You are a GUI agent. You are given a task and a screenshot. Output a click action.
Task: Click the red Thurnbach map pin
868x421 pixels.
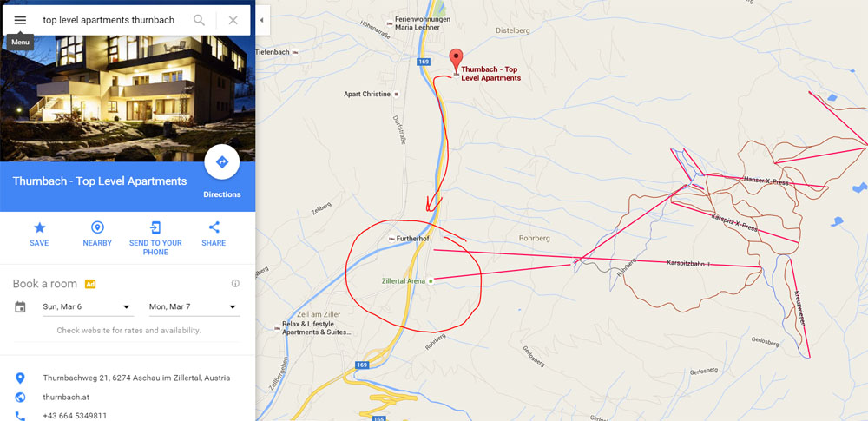456,61
